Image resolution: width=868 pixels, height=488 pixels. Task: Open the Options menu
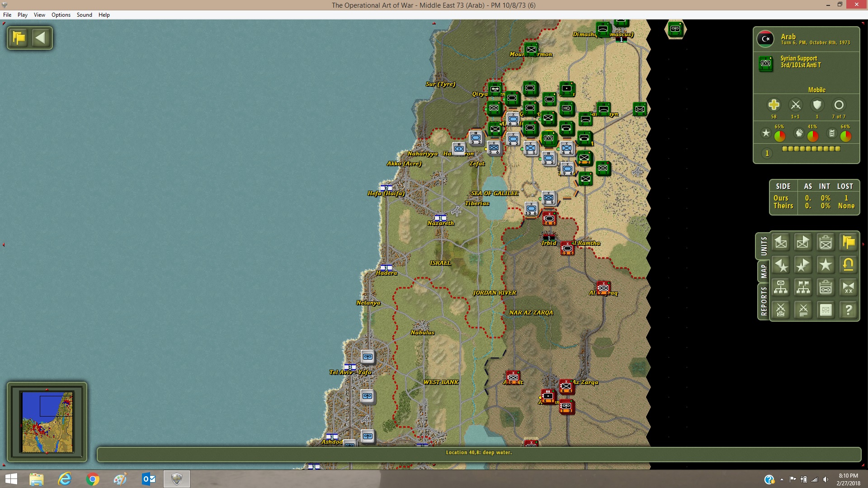click(x=61, y=14)
